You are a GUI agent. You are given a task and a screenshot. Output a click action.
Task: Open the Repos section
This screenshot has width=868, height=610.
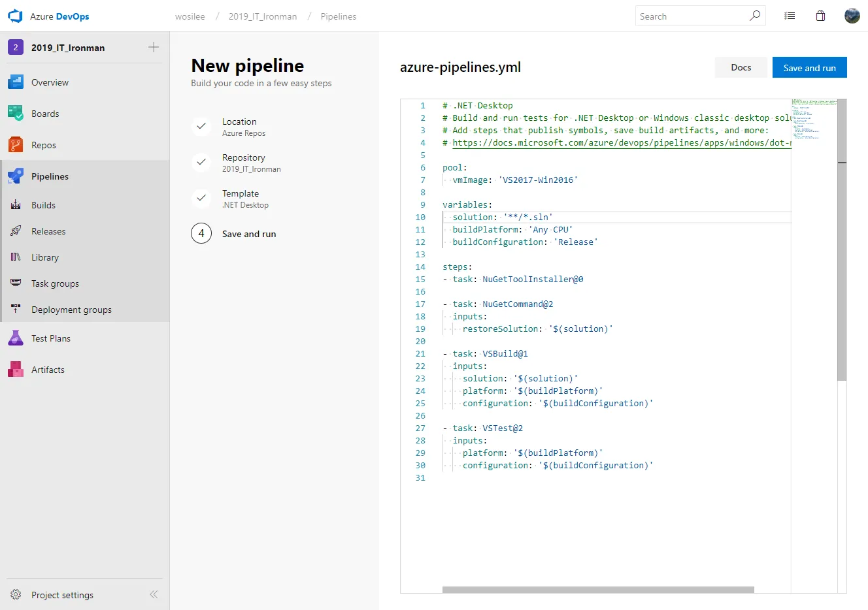(44, 144)
